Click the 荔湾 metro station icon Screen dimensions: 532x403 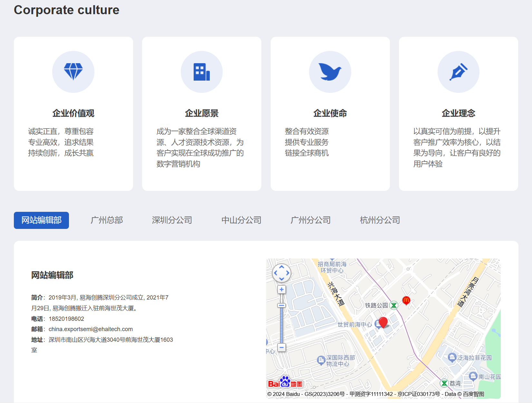pyautogui.click(x=444, y=383)
